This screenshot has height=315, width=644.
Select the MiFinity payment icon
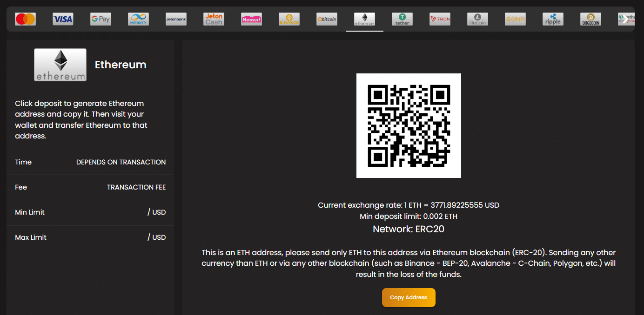tap(138, 19)
